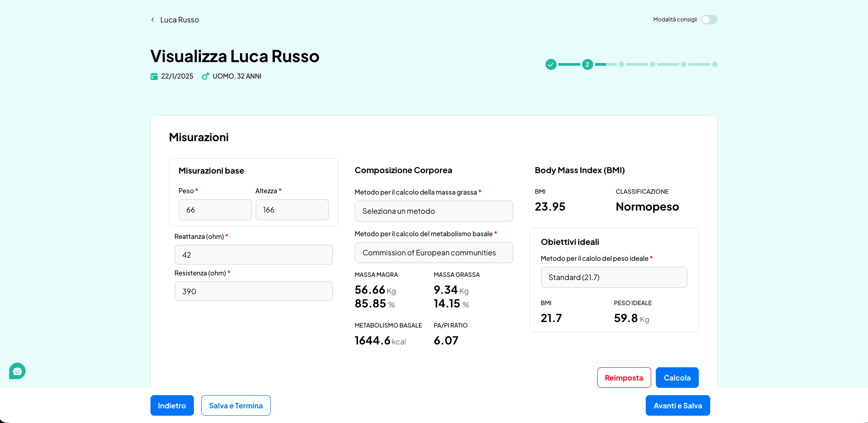Jump to the third step dot in stepper
The height and width of the screenshot is (423, 868).
point(622,64)
